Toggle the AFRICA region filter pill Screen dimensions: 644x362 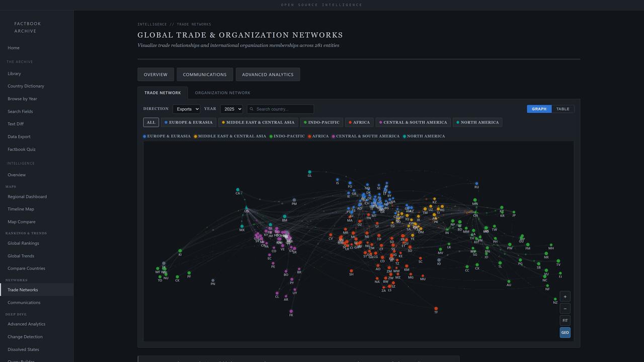(x=359, y=122)
